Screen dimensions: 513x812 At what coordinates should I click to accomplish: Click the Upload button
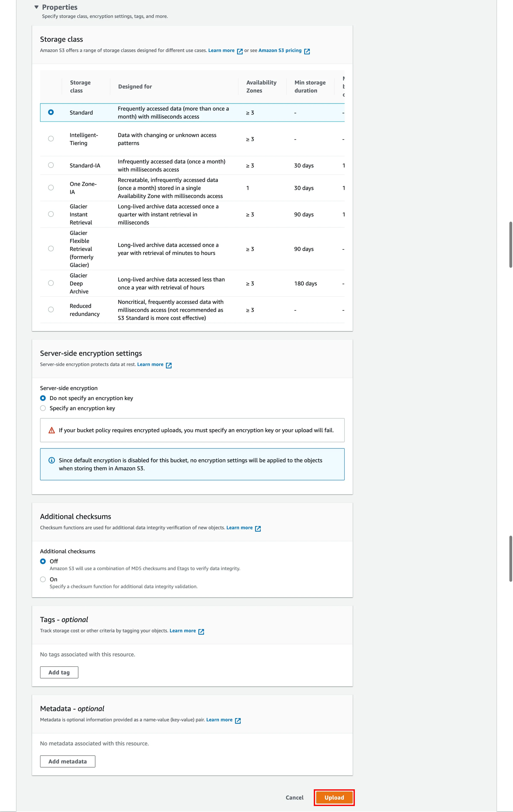(334, 797)
